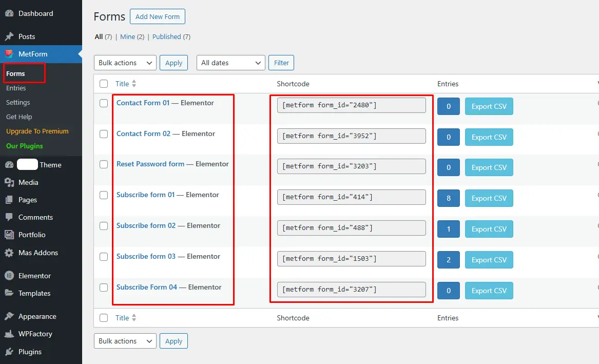Sort by Title using bottom arrows icon
The image size is (599, 364).
[133, 318]
